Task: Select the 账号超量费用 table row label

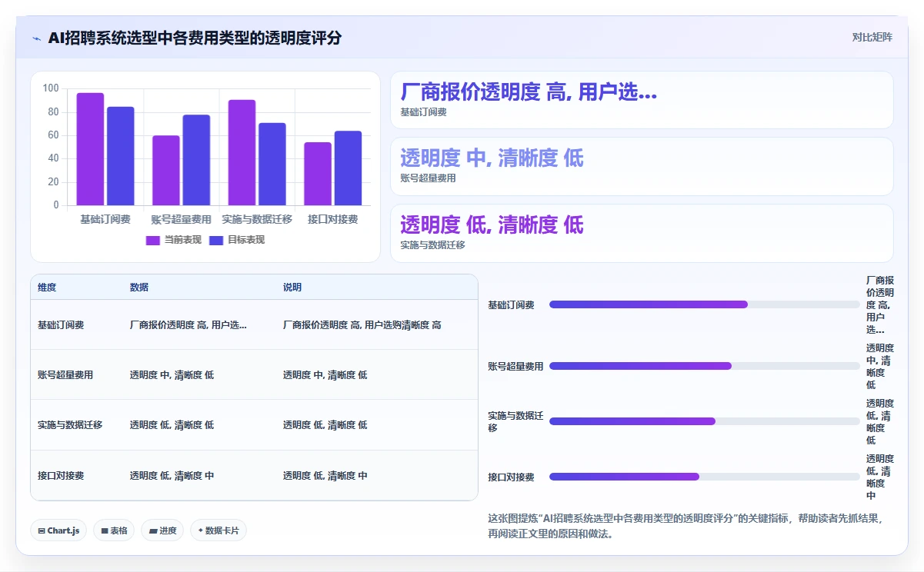Action: click(65, 375)
